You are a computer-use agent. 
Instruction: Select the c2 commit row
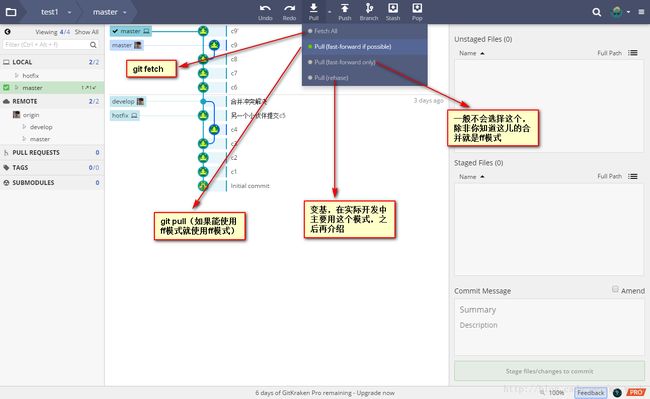(234, 157)
